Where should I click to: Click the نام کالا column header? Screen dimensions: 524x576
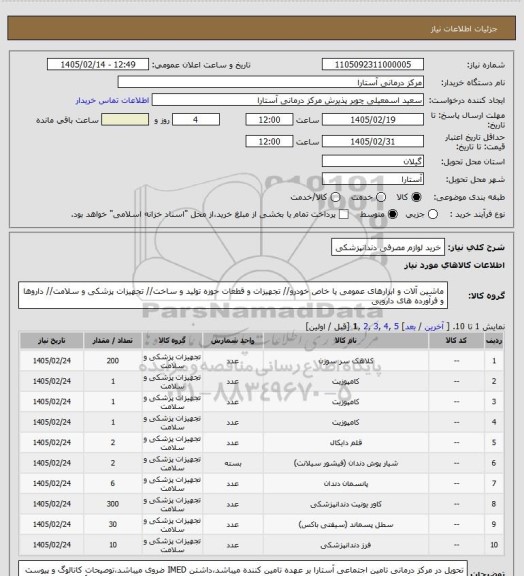346,341
